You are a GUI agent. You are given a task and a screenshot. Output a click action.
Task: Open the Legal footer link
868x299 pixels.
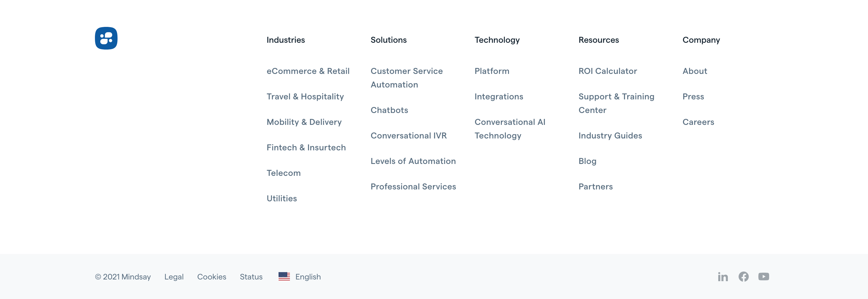pyautogui.click(x=174, y=277)
